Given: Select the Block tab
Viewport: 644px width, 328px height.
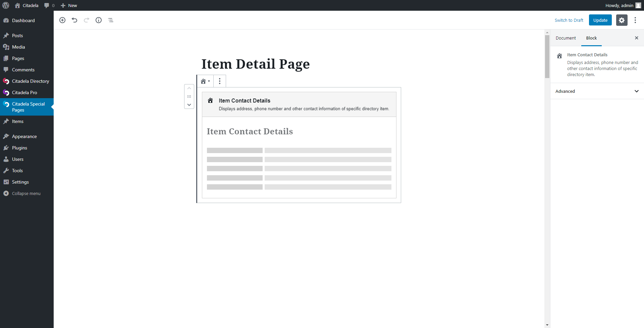Looking at the screenshot, I should [591, 38].
